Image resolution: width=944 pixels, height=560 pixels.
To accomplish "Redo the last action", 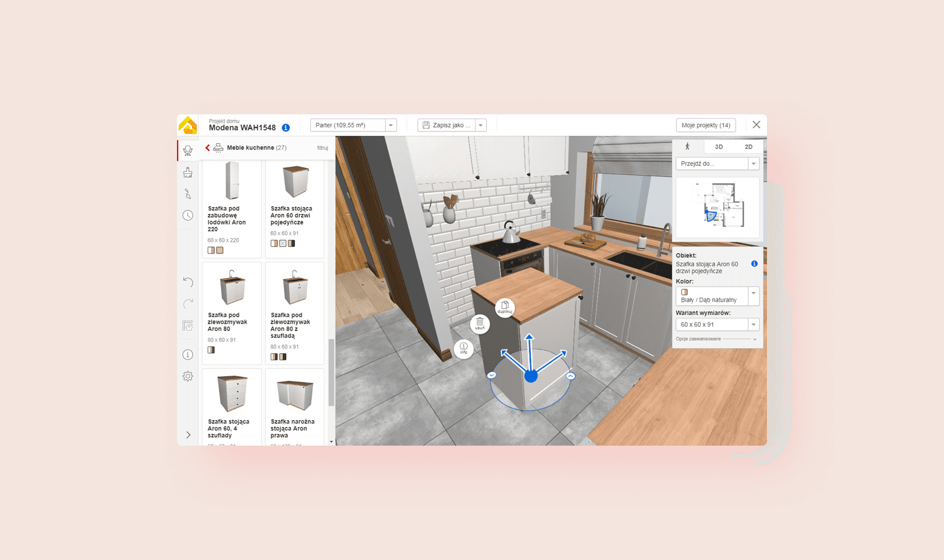I will pyautogui.click(x=188, y=304).
